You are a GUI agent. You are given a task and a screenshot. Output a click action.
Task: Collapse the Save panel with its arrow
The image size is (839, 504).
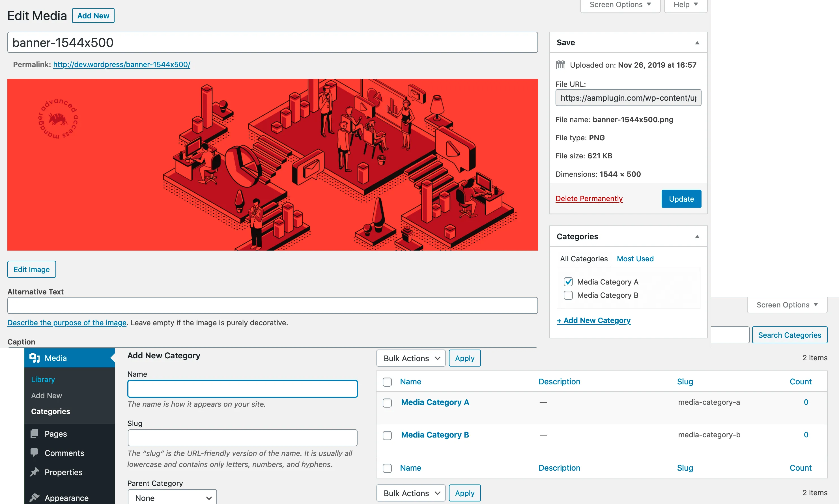pos(697,43)
